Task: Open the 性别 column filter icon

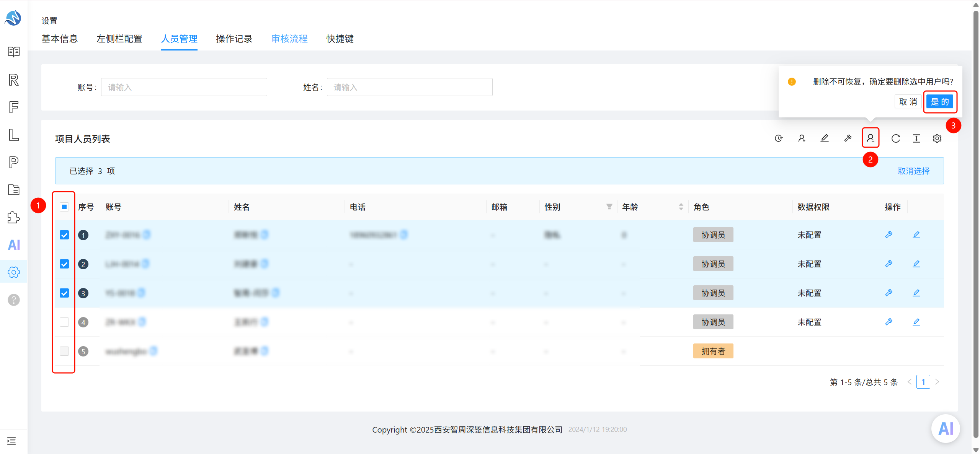Action: coord(609,207)
